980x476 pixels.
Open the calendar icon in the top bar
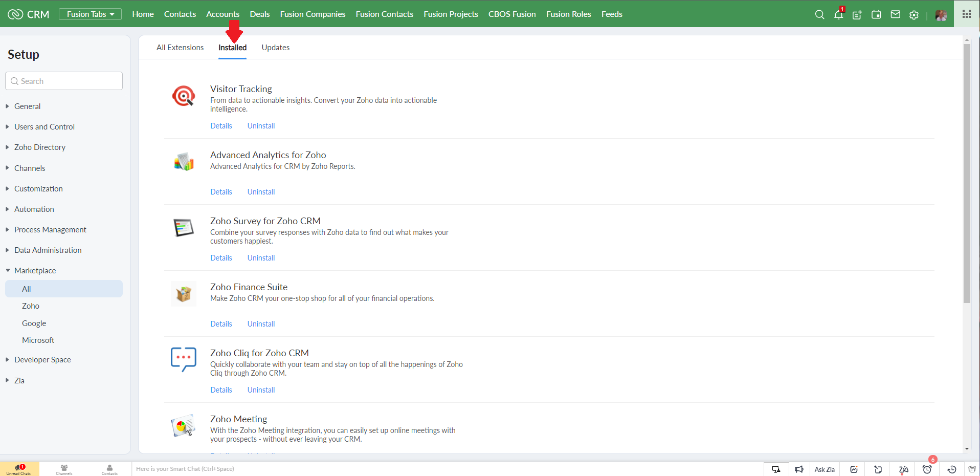click(876, 14)
